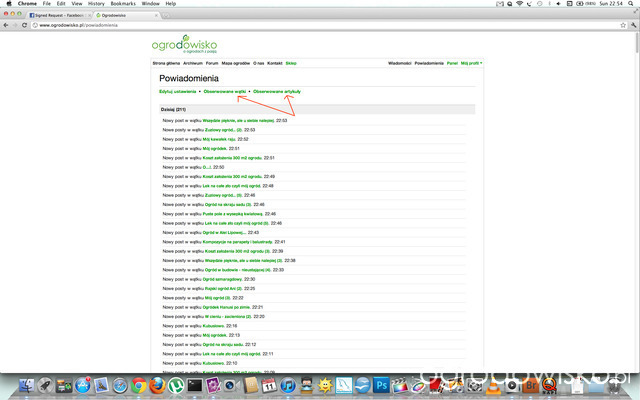Click the browser back arrow
Image resolution: width=640 pixels, height=400 pixels.
coord(8,26)
